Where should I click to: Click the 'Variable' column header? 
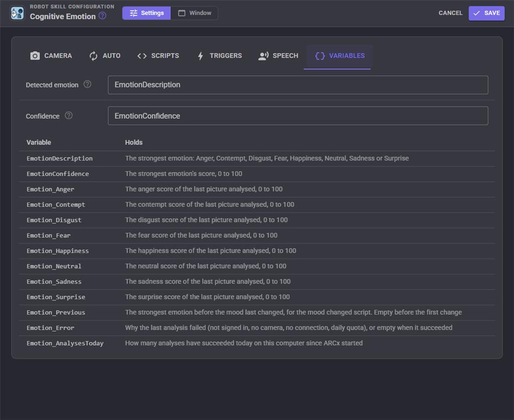click(x=39, y=143)
